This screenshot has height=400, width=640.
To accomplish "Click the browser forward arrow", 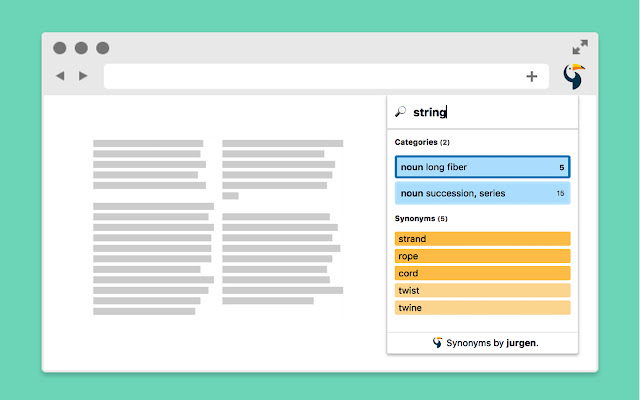I will 83,76.
